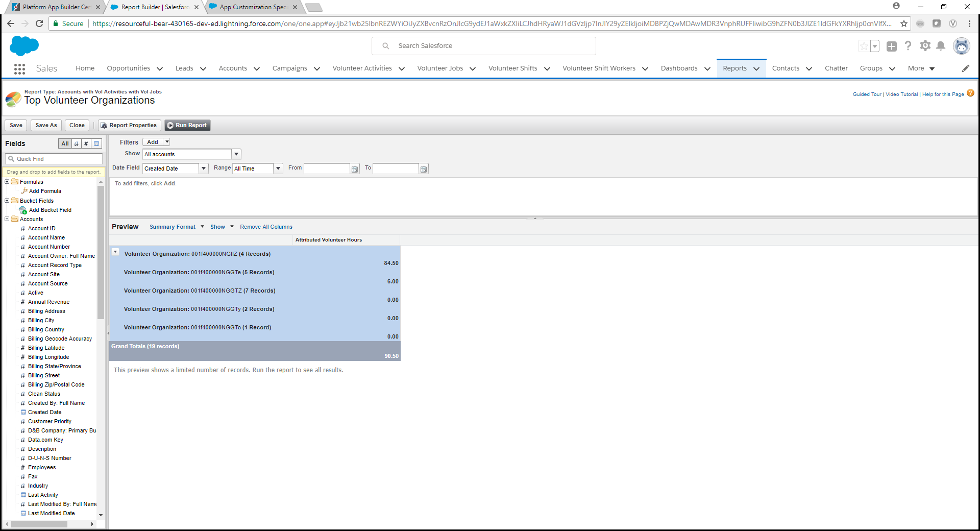The image size is (980, 531).
Task: Expand the Reports nav dropdown chevron
Action: click(756, 69)
